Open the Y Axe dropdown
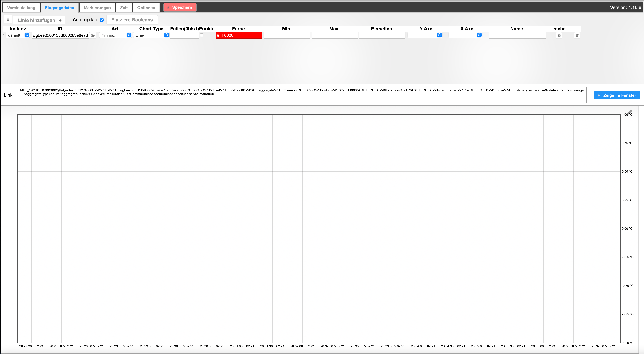The image size is (644, 354). pyautogui.click(x=425, y=35)
